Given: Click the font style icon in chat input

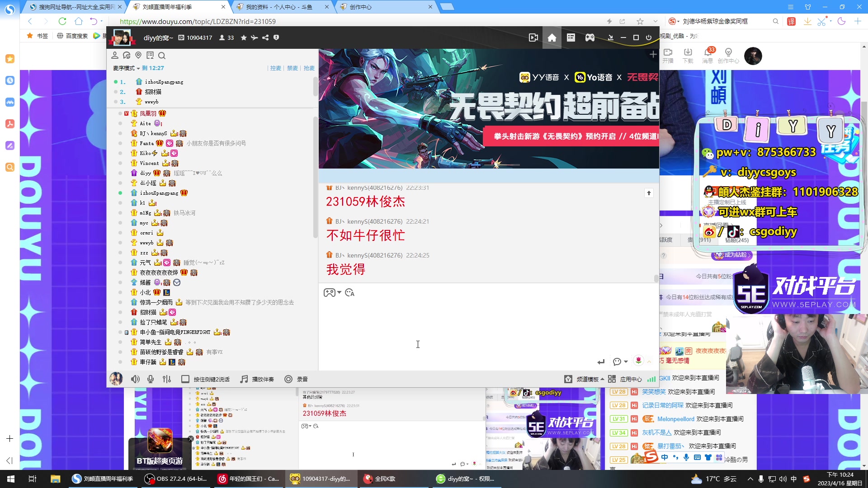Looking at the screenshot, I should pos(349,293).
